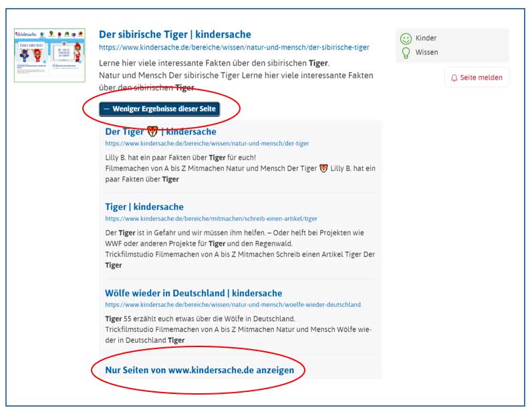Select the Kinder category label

(426, 39)
